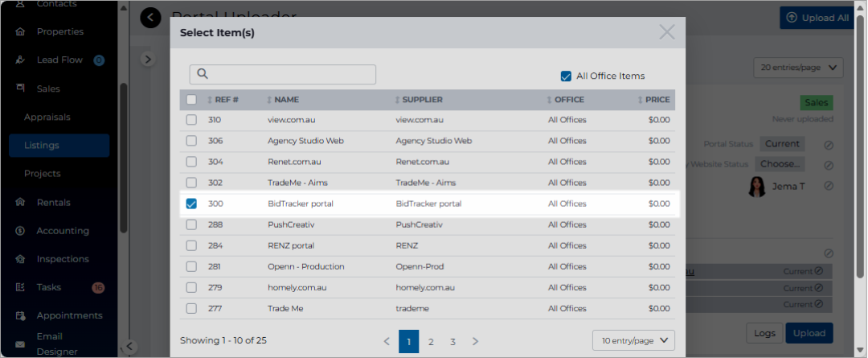This screenshot has width=868, height=358.
Task: Sort by OFFICE column
Action: click(x=565, y=100)
